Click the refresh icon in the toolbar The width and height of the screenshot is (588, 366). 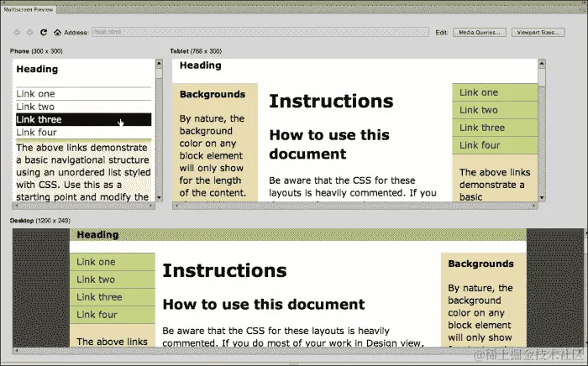[44, 32]
